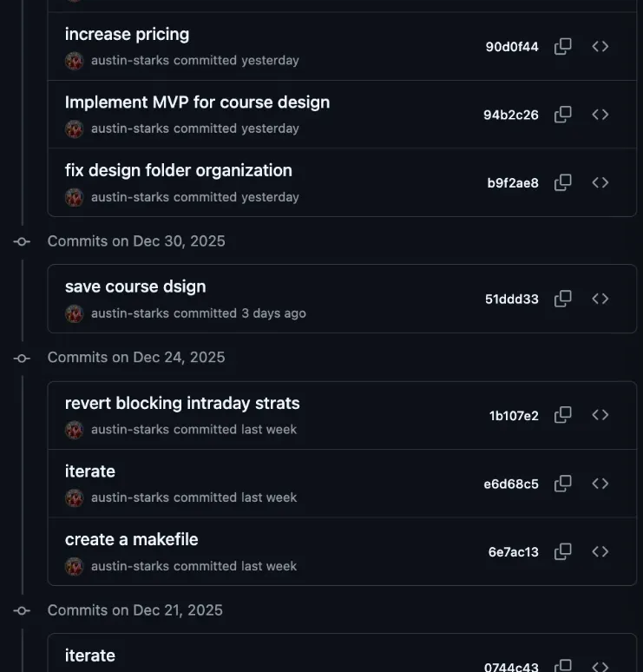The width and height of the screenshot is (643, 672).
Task: Copy full SHA for commit 51ddd33
Action: coord(563,299)
